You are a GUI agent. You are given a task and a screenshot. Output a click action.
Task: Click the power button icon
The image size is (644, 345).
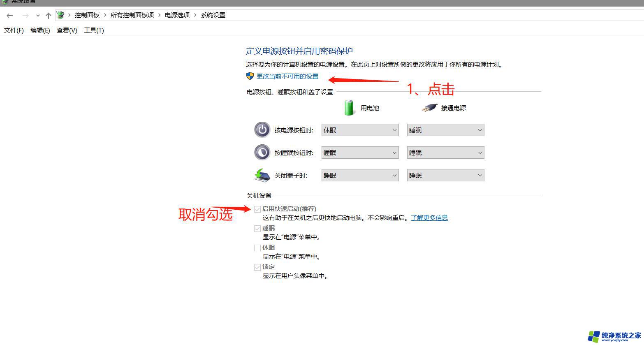coord(262,130)
